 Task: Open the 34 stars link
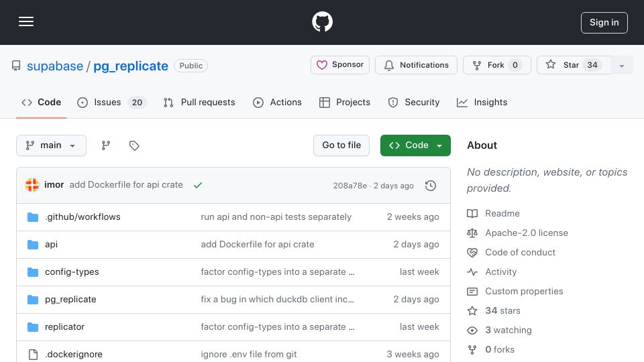(x=502, y=310)
